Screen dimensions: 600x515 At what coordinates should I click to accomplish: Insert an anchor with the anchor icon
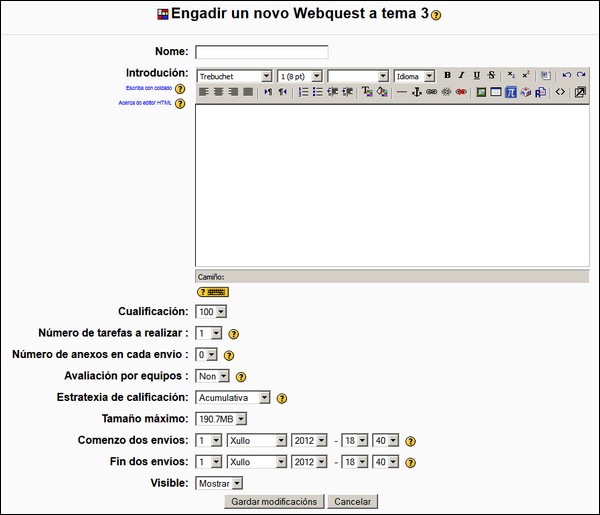point(417,92)
